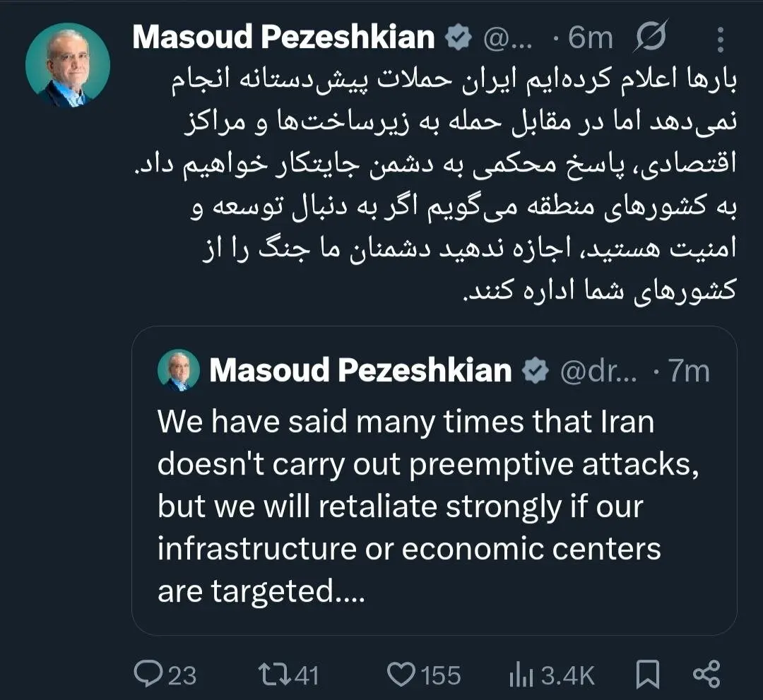Like the post with heart icon
Image resolution: width=763 pixels, height=700 pixels.
(x=403, y=675)
